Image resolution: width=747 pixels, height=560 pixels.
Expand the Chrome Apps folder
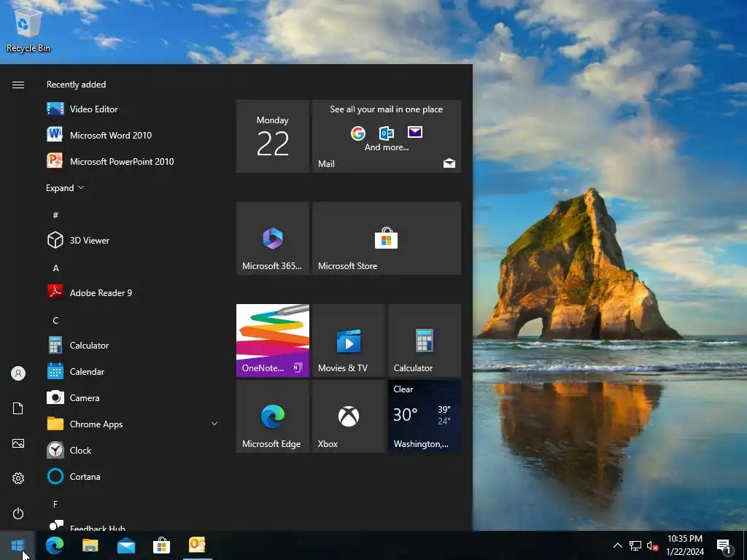click(131, 424)
